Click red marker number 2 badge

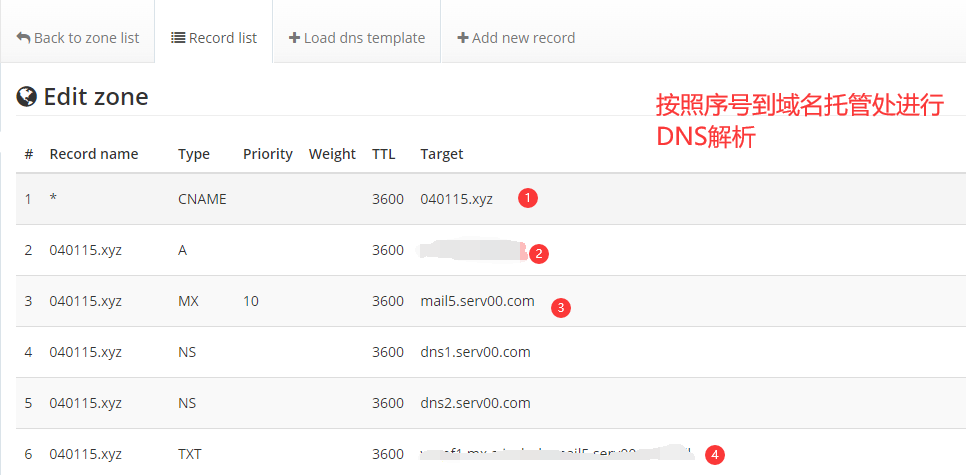point(538,253)
